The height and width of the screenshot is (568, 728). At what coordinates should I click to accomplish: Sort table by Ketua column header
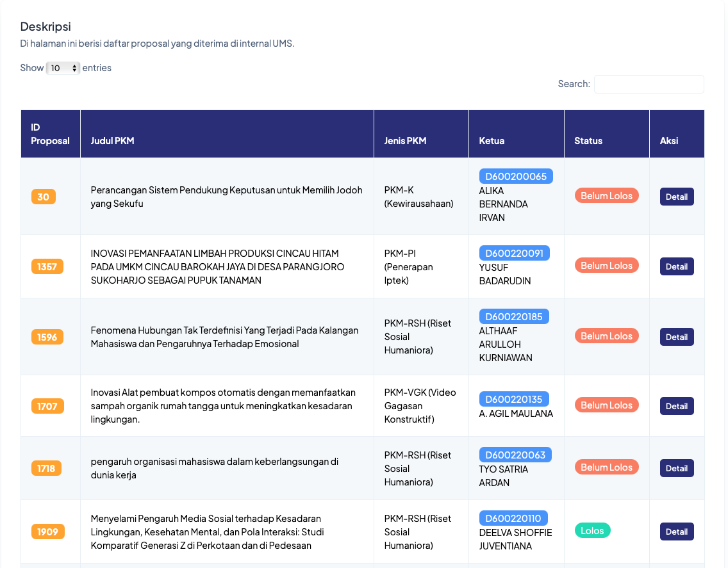[x=517, y=134]
